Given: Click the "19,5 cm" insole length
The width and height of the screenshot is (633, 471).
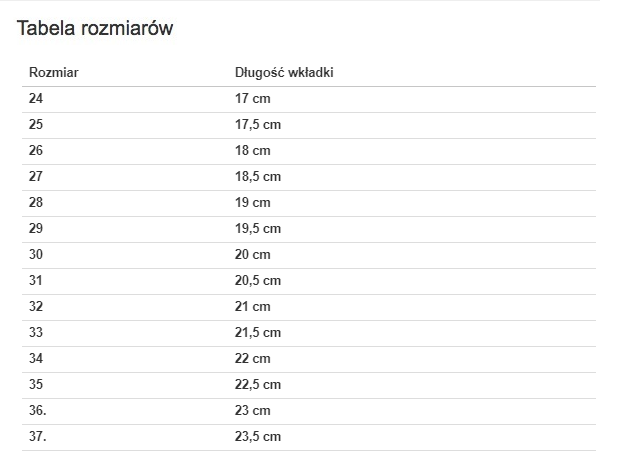Looking at the screenshot, I should click(x=258, y=229).
